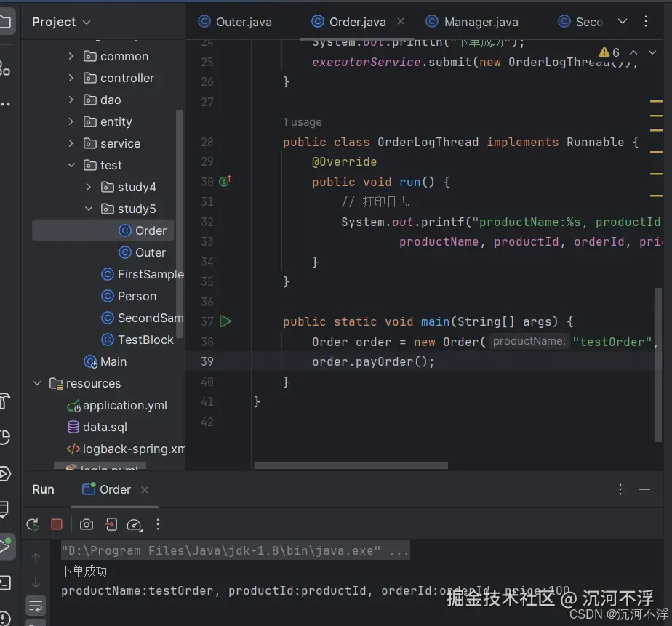The image size is (672, 626).
Task: Close the Order run tab
Action: [x=145, y=490]
